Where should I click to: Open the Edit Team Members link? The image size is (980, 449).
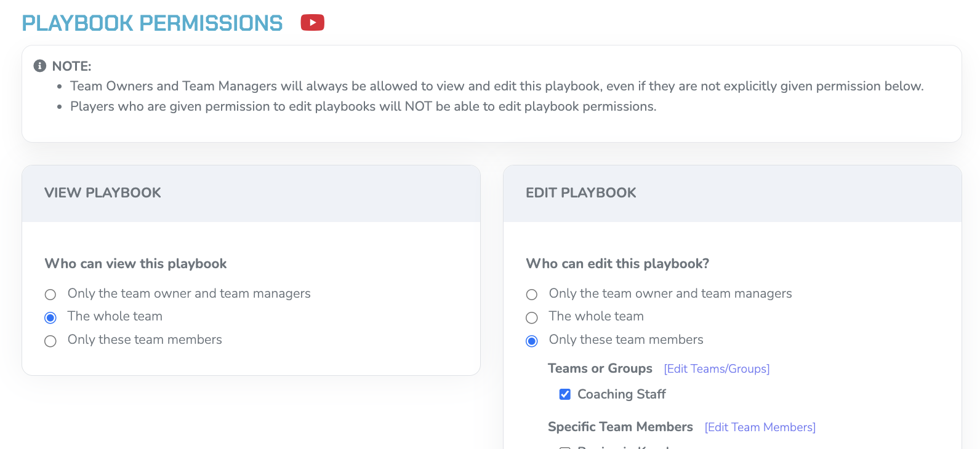760,427
